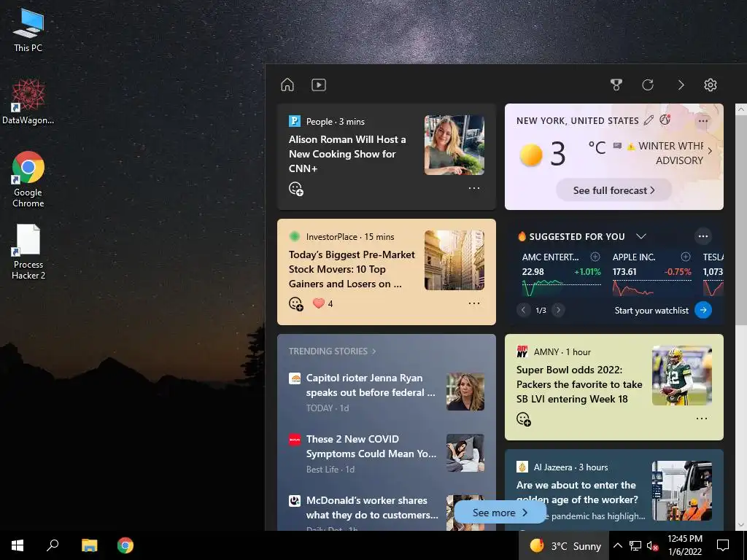Open This PC desktop icon

(x=28, y=31)
